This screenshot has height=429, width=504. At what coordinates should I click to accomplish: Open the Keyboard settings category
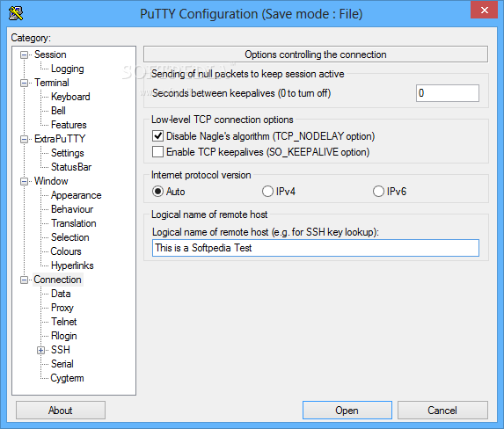point(70,97)
